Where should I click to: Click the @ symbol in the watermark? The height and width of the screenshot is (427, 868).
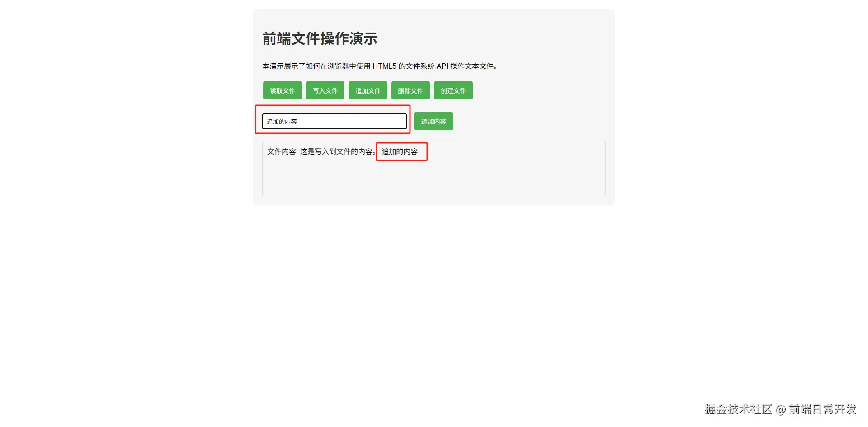pyautogui.click(x=781, y=410)
